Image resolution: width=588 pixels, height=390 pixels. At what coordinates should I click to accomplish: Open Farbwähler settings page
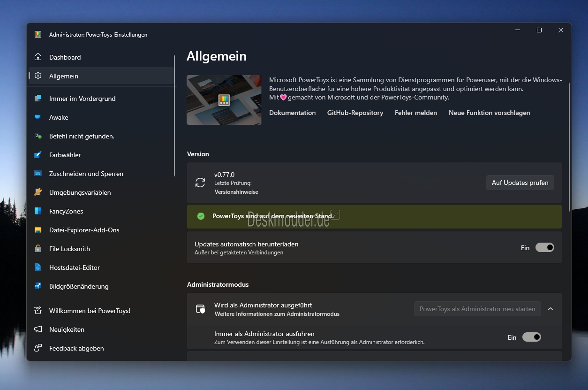[x=101, y=155]
